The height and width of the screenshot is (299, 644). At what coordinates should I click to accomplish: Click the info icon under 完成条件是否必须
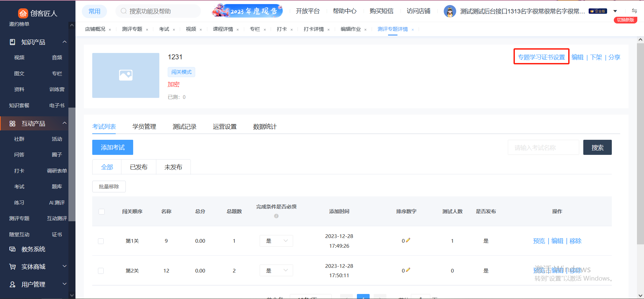[x=276, y=216]
